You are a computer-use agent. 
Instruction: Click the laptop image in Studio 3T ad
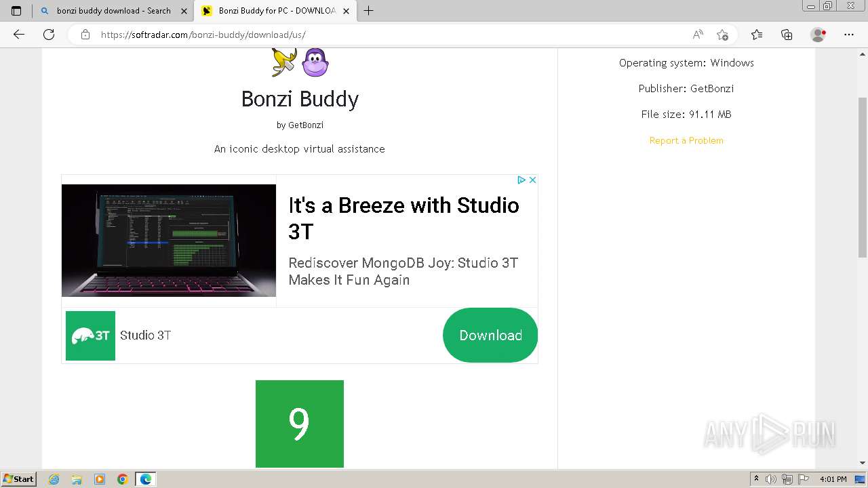coord(169,241)
